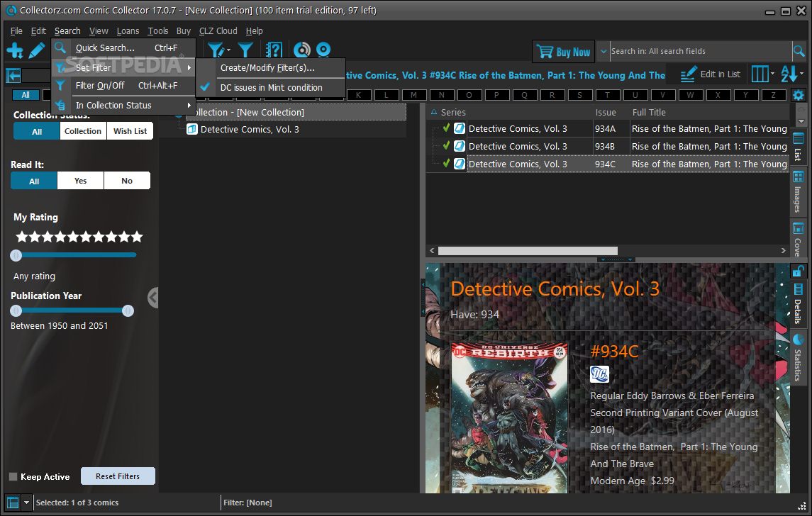Click the back arrow panel icon
The width and height of the screenshot is (812, 516).
13,76
